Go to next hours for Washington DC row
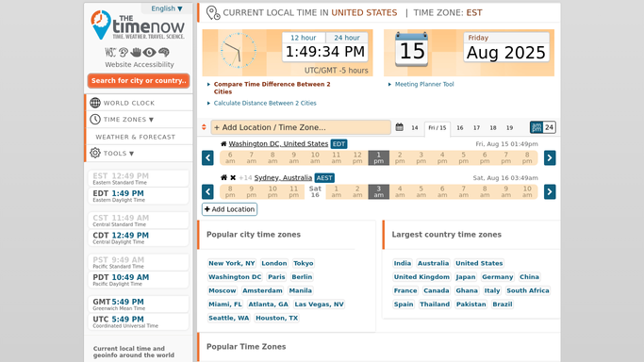The image size is (644, 362). [x=550, y=158]
